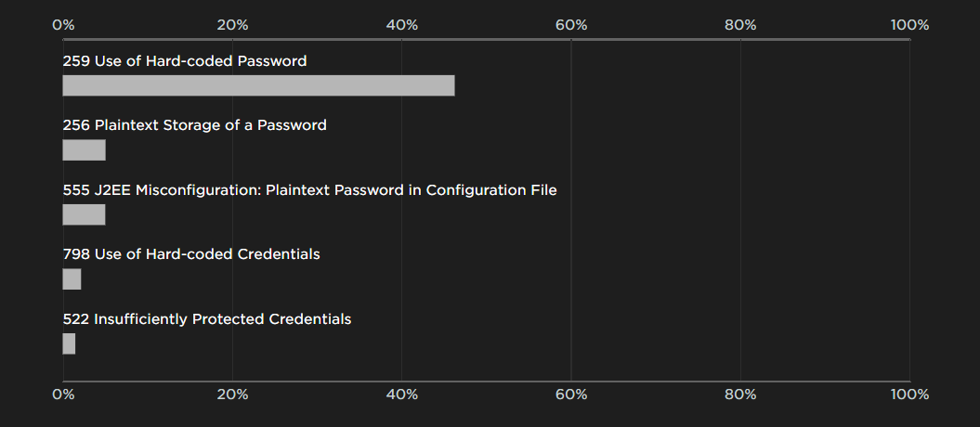Click the bottom axis 40% label
The image size is (980, 427).
pyautogui.click(x=402, y=395)
